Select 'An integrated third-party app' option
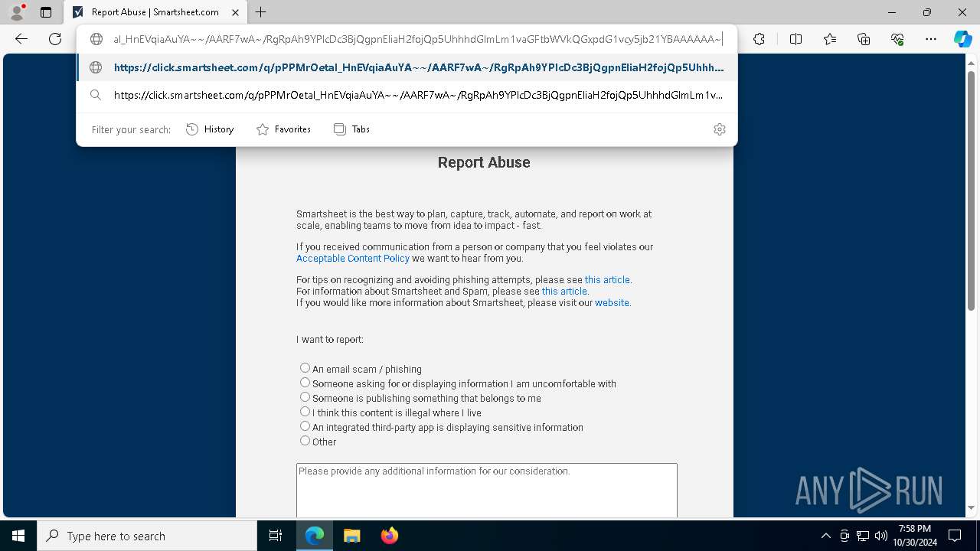 tap(305, 426)
